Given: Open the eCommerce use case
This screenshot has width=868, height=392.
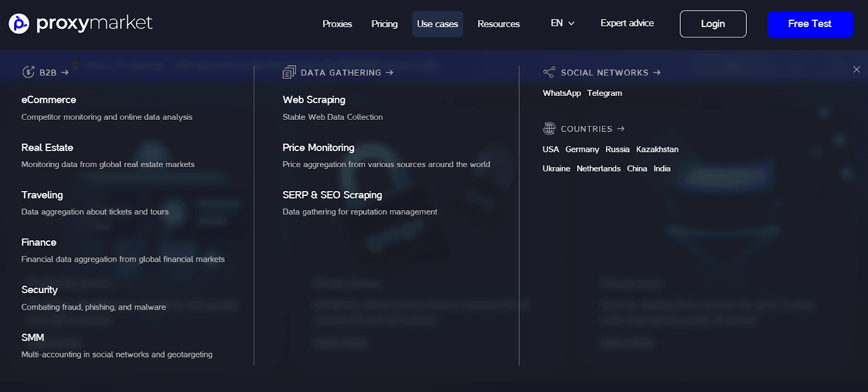Looking at the screenshot, I should click(49, 100).
